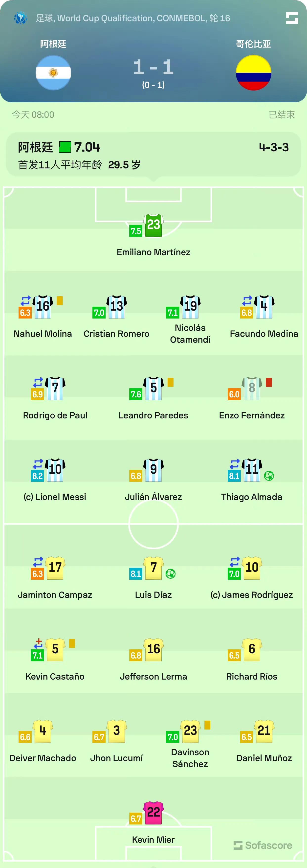Tap Davinson Sánchez's yellow card indicator

207,725
